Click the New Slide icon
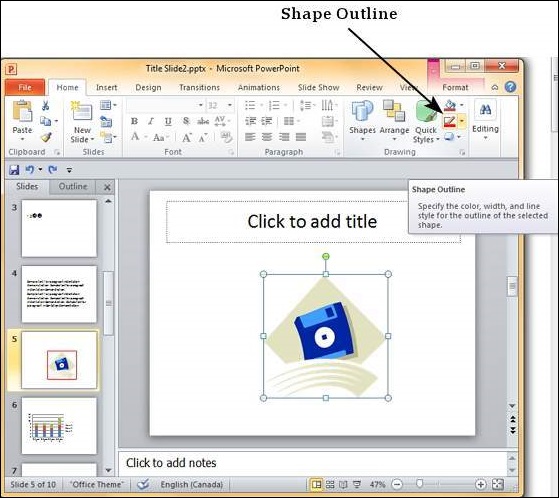This screenshot has width=559, height=498. click(82, 111)
